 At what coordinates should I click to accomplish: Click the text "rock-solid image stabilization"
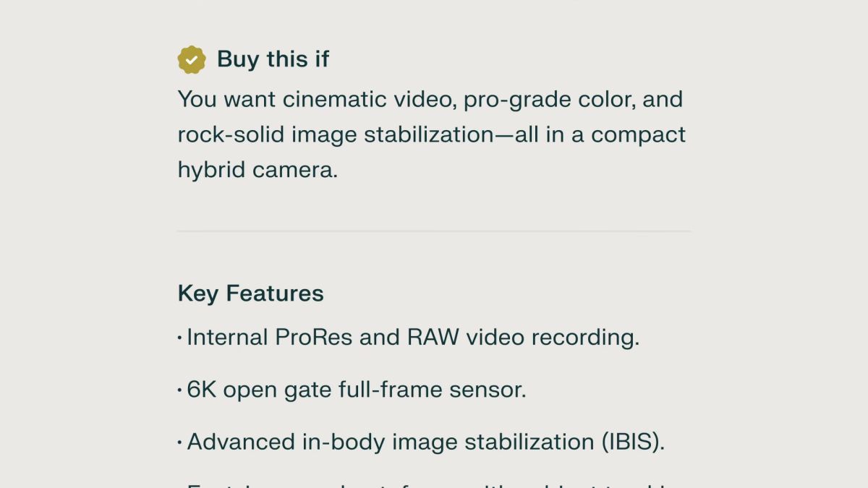[338, 134]
